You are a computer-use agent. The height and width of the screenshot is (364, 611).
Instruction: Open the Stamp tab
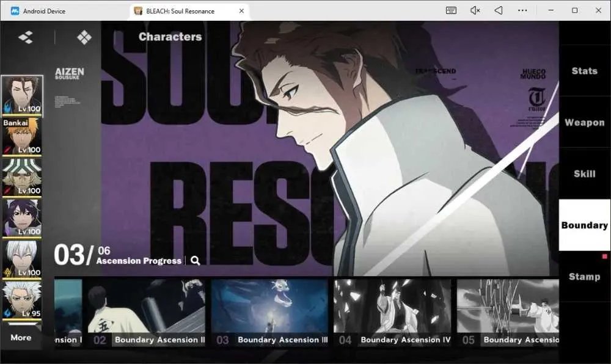pyautogui.click(x=585, y=277)
